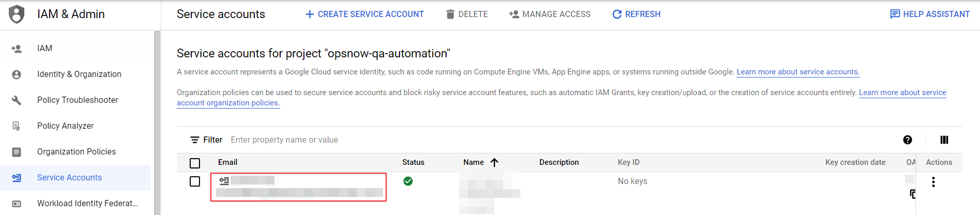Click the Policy Analyzer document icon
Viewport: 980px width, 215px height.
click(x=17, y=126)
